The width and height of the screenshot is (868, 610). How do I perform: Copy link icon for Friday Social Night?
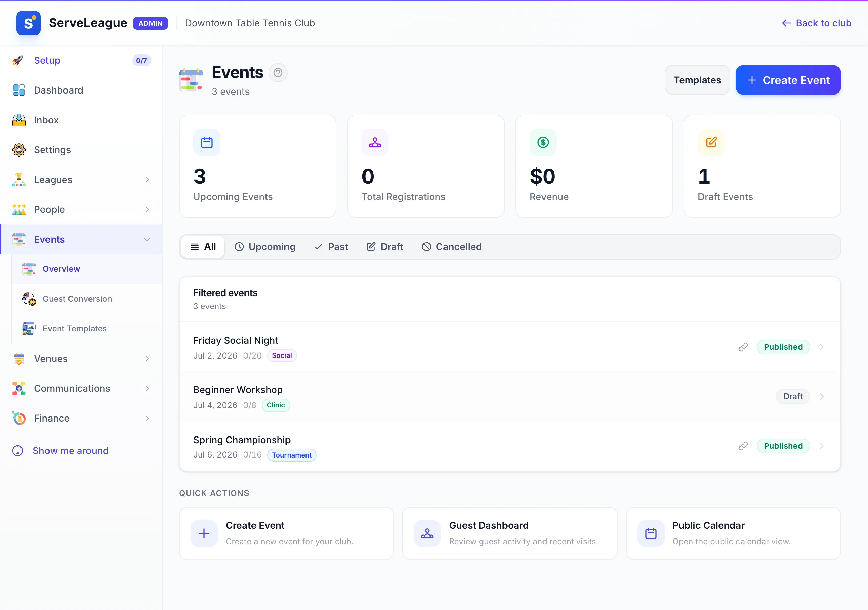[743, 347]
